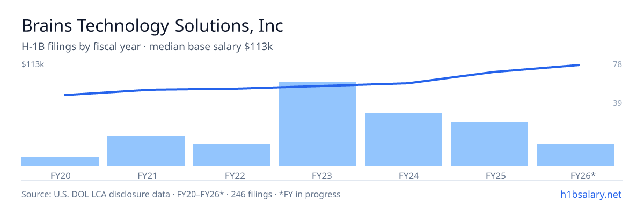Image resolution: width=644 pixels, height=215 pixels.
Task: Click the FY22 bar
Action: [232, 155]
